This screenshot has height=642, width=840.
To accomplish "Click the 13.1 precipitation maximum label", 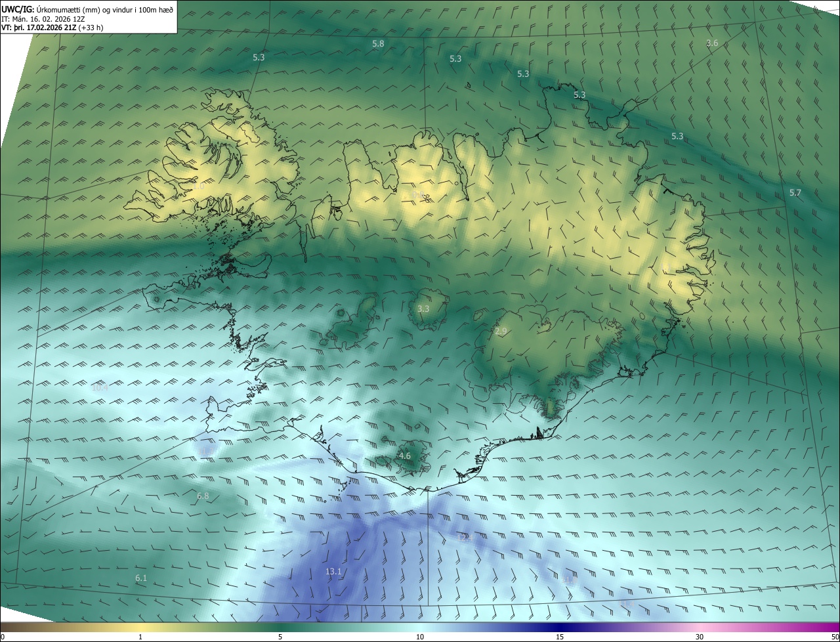I will pos(333,572).
